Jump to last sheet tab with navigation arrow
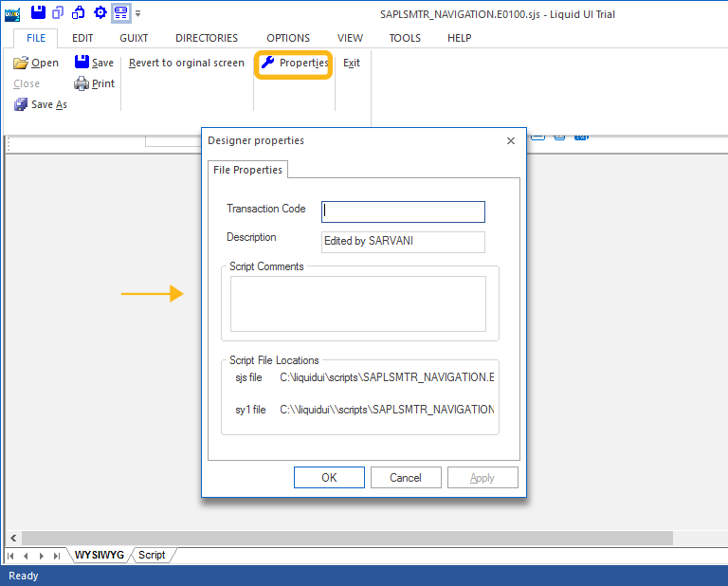This screenshot has height=586, width=728. click(x=57, y=556)
